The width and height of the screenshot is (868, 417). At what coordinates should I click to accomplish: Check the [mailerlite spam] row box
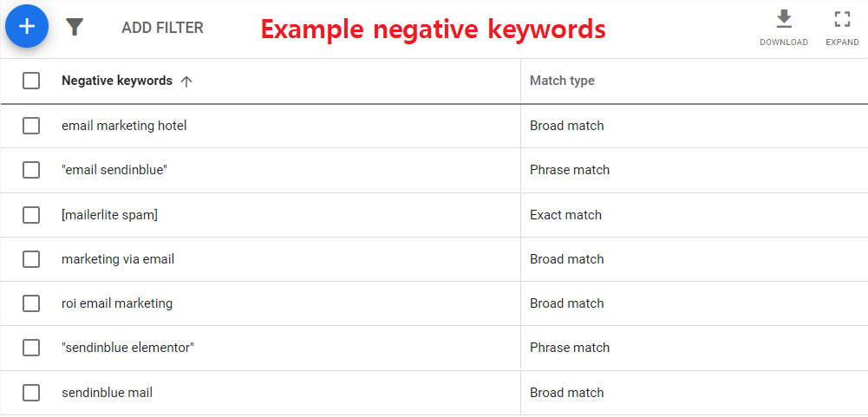[x=31, y=215]
